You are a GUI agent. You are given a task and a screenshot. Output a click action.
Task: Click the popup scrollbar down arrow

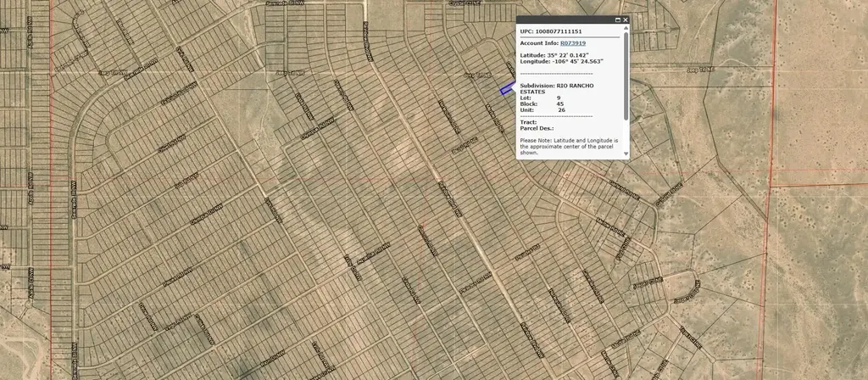click(626, 154)
